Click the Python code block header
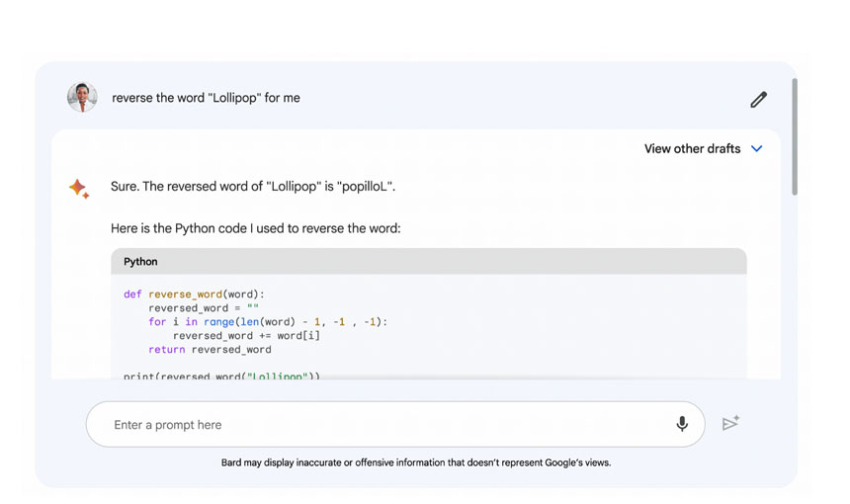Image resolution: width=850 pixels, height=504 pixels. 428,262
